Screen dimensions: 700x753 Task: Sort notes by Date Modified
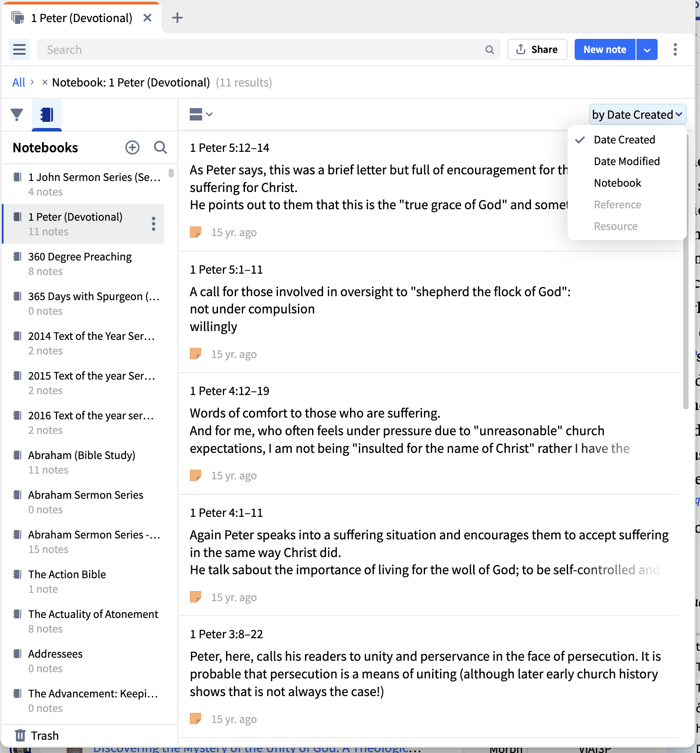click(627, 161)
